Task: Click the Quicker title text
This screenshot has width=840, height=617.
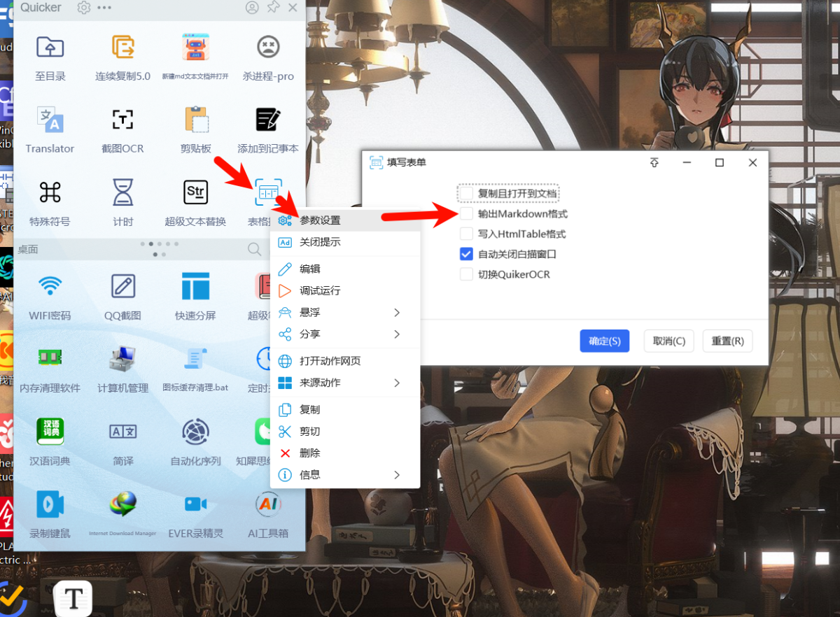Action: [41, 8]
